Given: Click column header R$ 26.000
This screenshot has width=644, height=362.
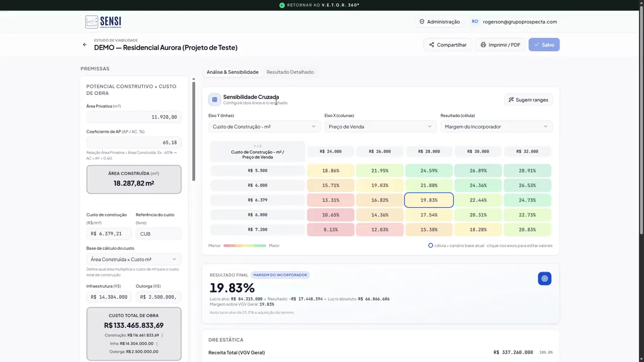Looking at the screenshot, I should (x=380, y=151).
